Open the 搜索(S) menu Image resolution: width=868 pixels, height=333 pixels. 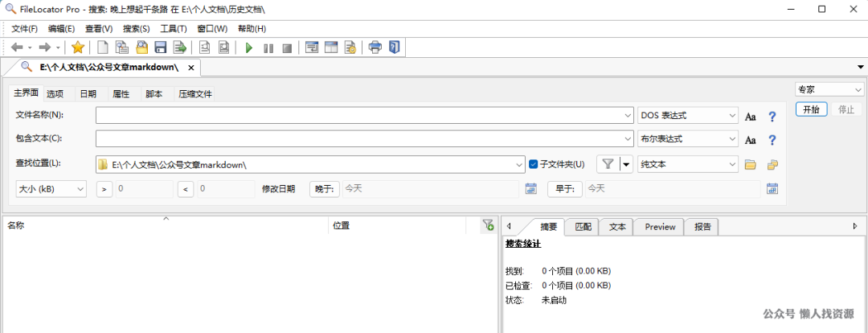[136, 29]
